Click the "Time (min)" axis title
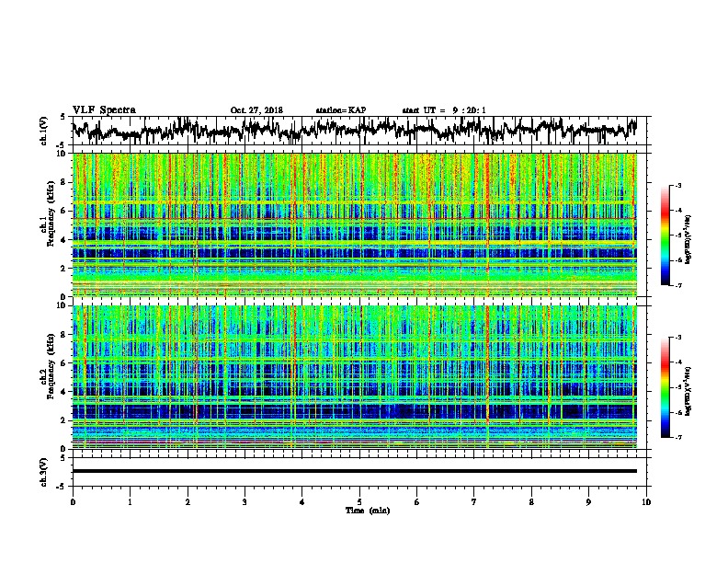Screen dimensions: 728x563 tap(368, 511)
